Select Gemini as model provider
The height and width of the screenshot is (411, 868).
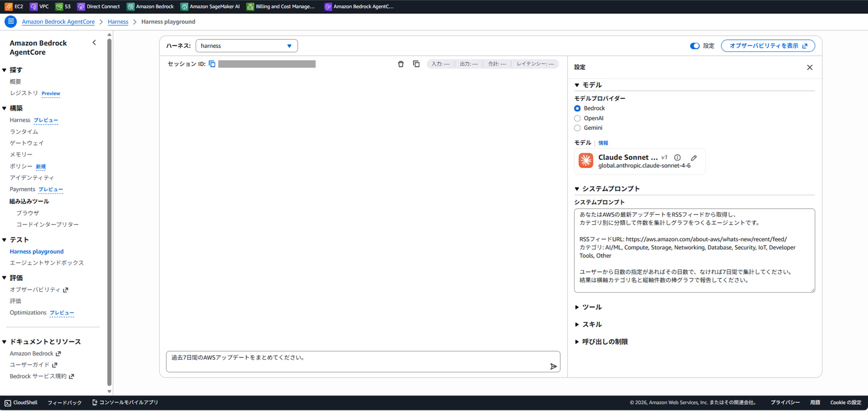[577, 128]
